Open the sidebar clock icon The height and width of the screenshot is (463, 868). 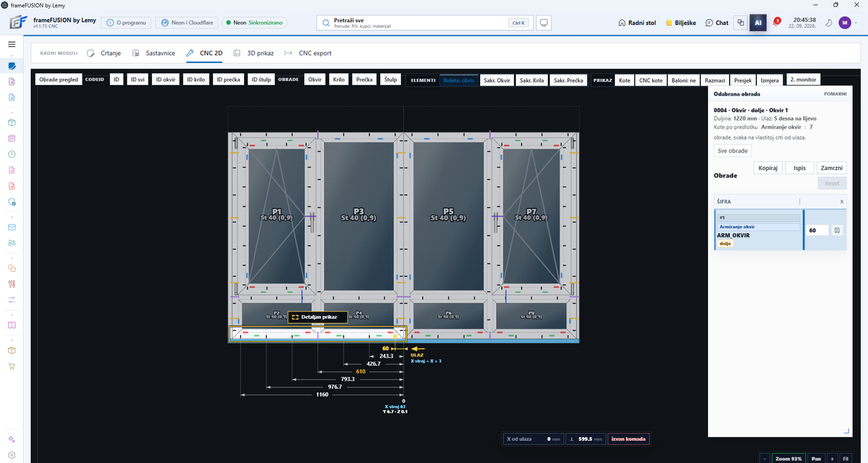tap(12, 154)
